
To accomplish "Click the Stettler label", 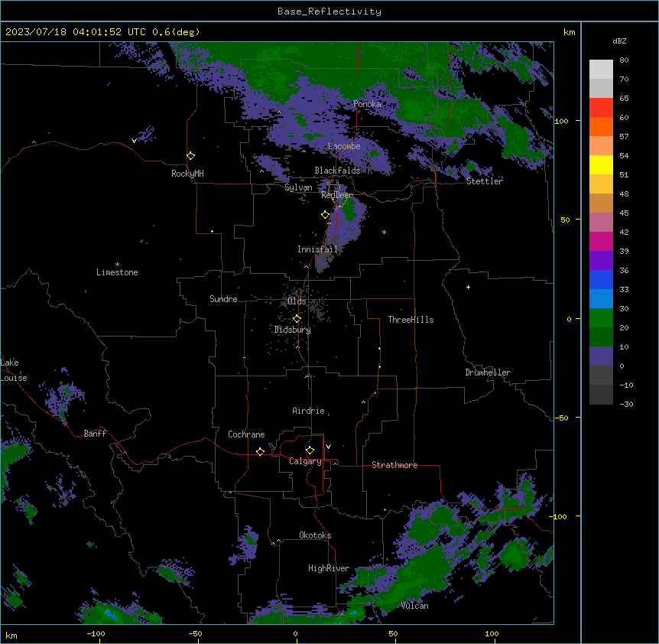I will click(x=485, y=181).
